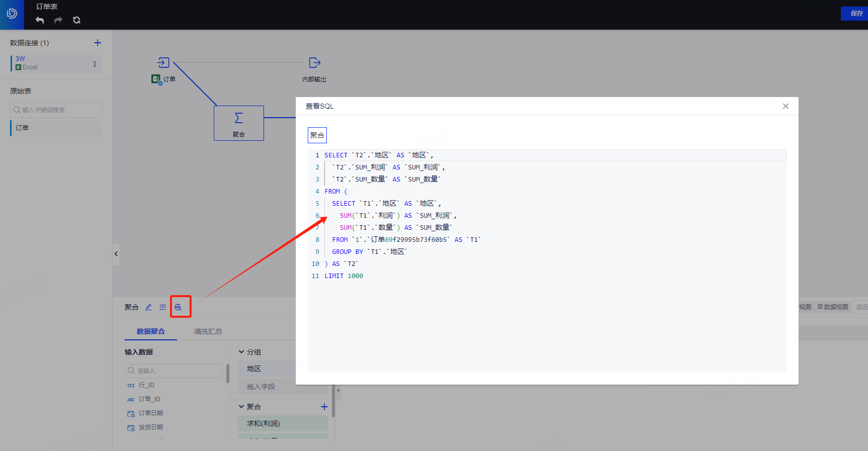This screenshot has width=868, height=451.
Task: Collapse the 聚合 fields section
Action: coord(241,406)
